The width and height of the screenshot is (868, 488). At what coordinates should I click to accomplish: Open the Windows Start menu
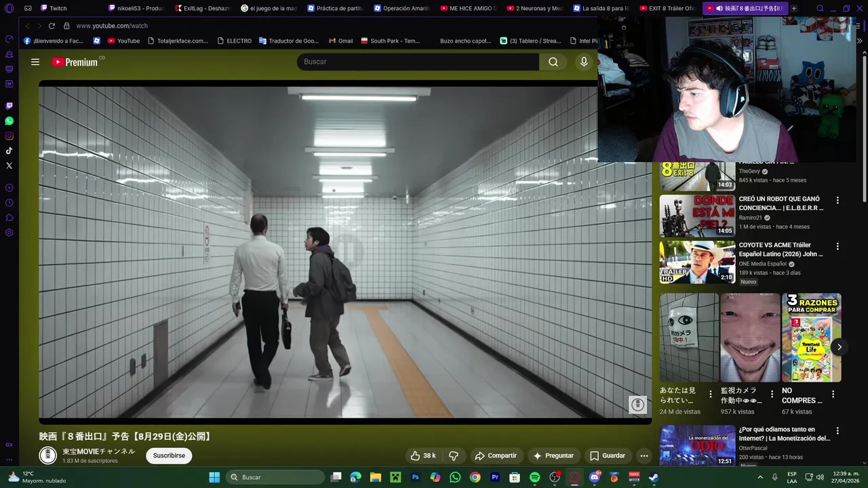[214, 477]
